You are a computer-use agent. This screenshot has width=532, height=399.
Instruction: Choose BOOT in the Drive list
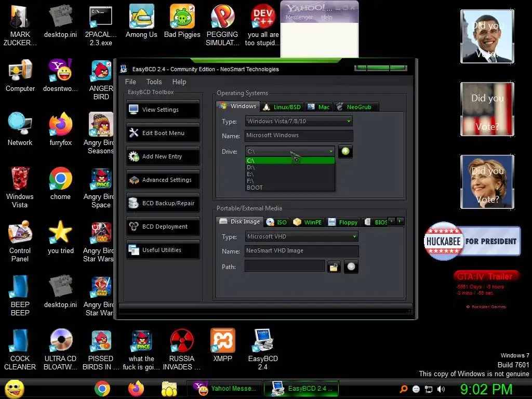tap(290, 188)
